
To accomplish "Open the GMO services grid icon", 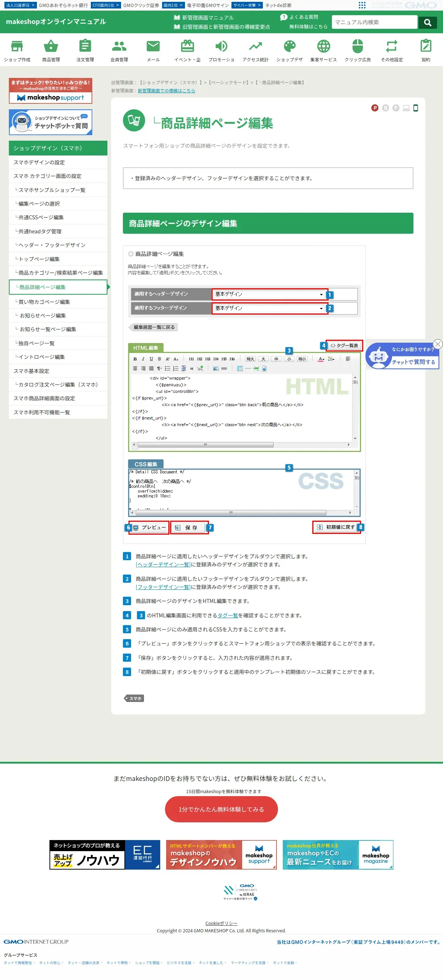I will pos(362,5).
